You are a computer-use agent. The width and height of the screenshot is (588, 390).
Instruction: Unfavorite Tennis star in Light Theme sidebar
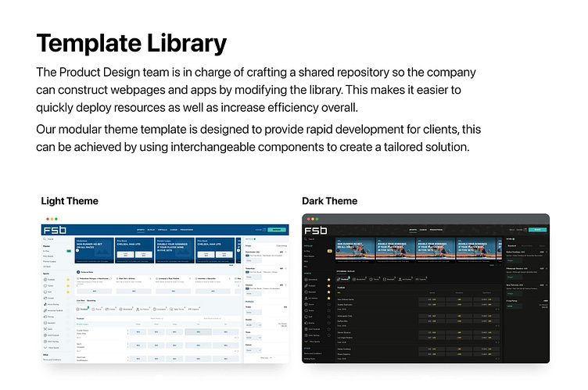(x=68, y=286)
